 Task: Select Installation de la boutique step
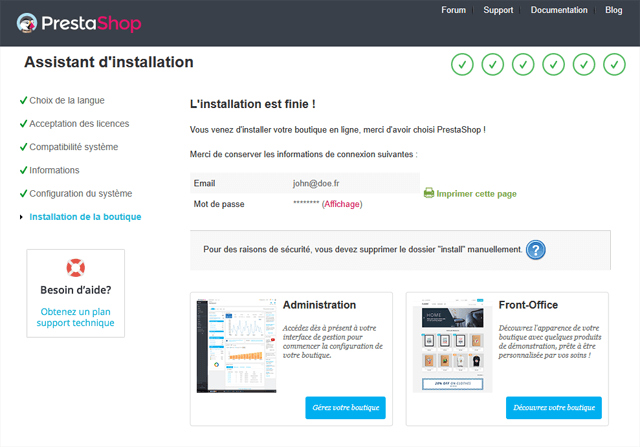pos(85,217)
